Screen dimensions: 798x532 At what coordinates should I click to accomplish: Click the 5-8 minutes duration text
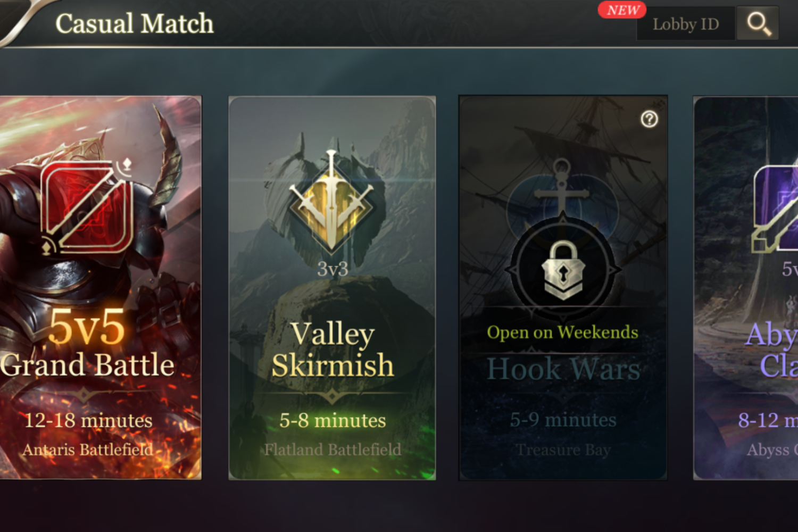point(332,421)
